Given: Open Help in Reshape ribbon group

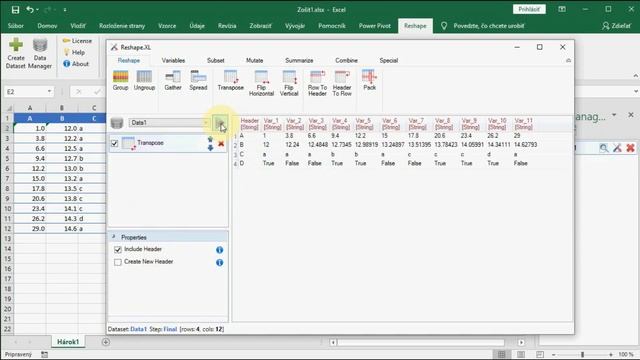Looking at the screenshot, I should click(x=74, y=52).
